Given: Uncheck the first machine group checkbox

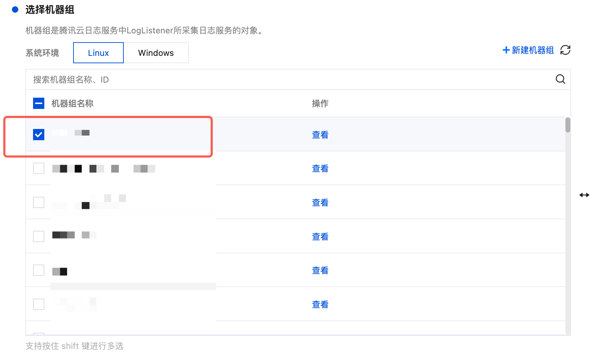Looking at the screenshot, I should pos(39,135).
